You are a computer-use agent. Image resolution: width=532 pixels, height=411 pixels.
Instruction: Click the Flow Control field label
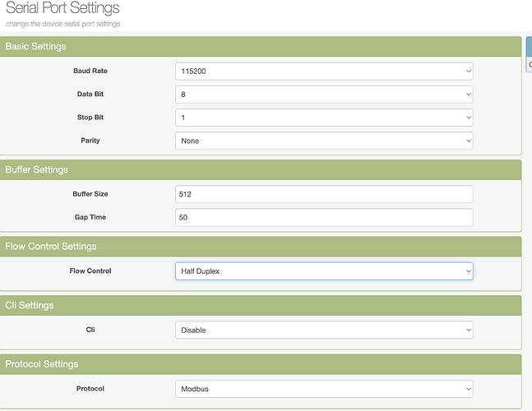(90, 271)
